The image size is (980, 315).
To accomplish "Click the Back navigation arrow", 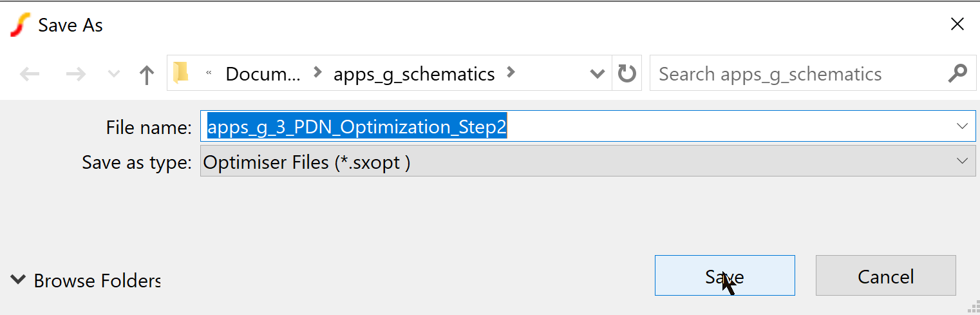I will (30, 74).
